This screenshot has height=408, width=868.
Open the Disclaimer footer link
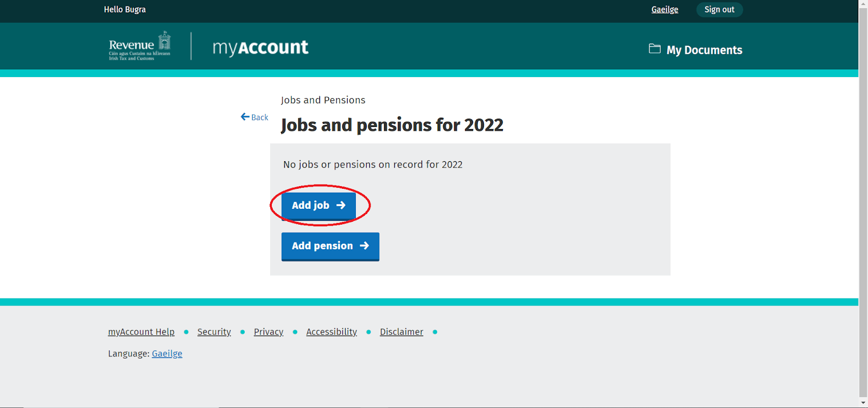pyautogui.click(x=401, y=332)
